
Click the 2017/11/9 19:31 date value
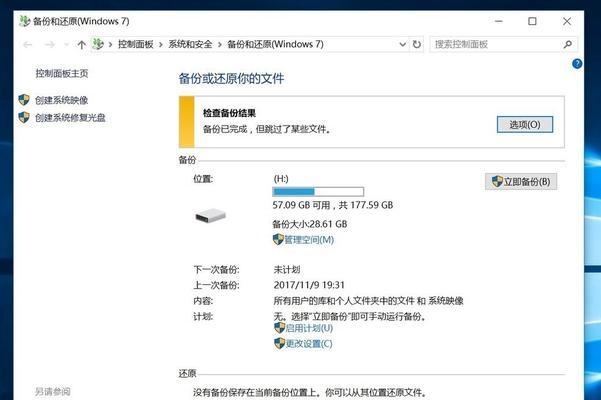click(309, 285)
